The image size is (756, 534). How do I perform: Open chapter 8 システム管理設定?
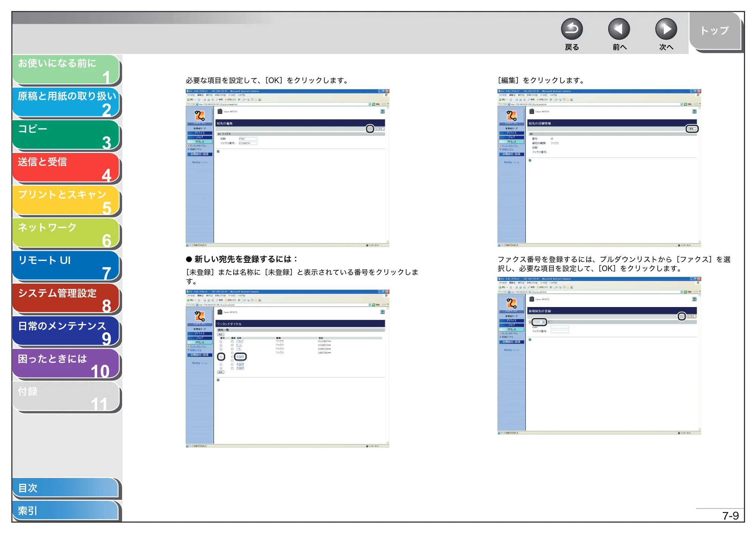click(x=66, y=299)
